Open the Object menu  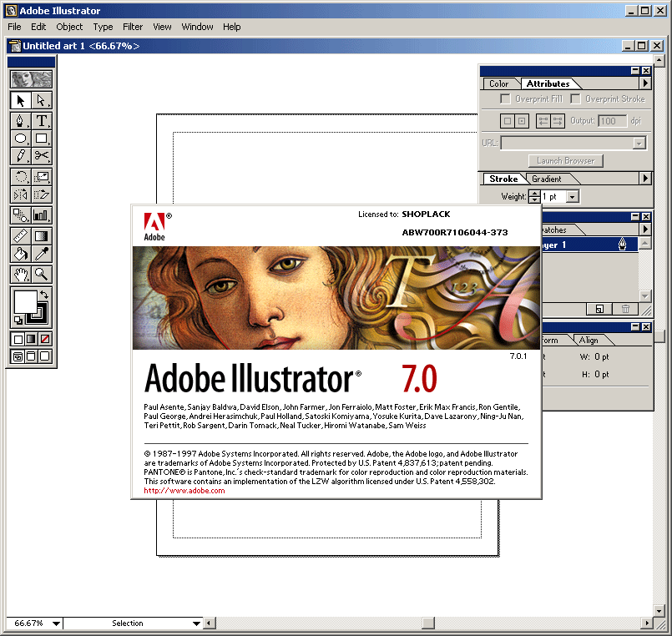click(69, 27)
